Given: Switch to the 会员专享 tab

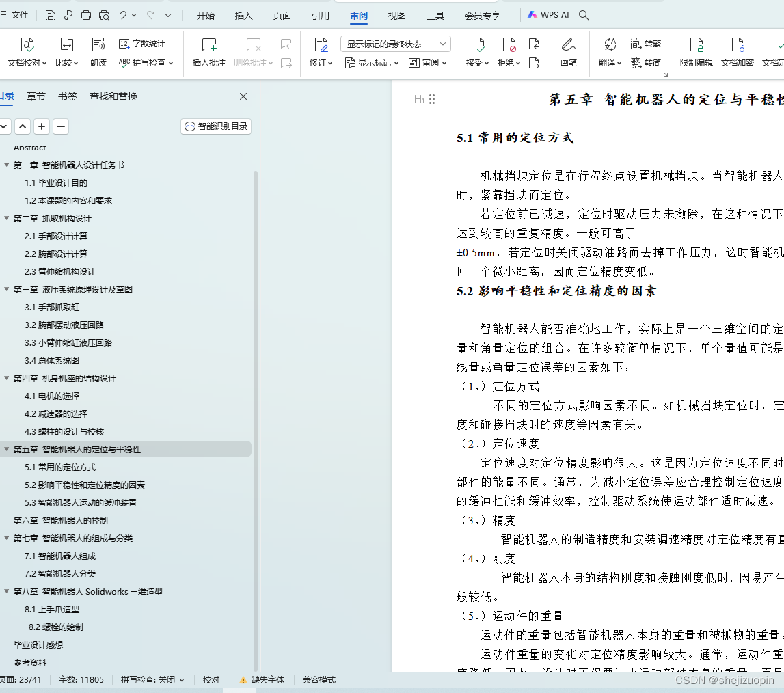Looking at the screenshot, I should coord(483,16).
